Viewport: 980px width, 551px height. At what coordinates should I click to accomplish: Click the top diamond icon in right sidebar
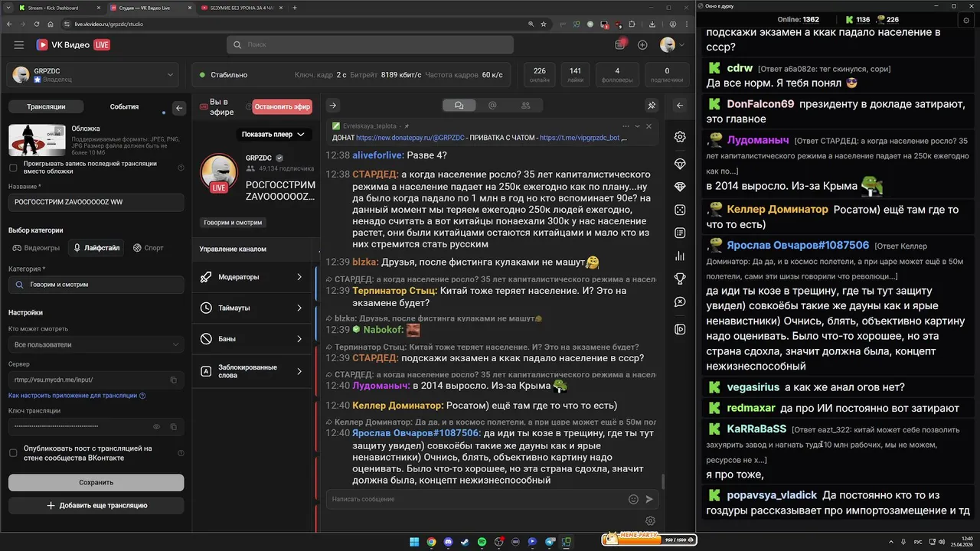pos(680,164)
